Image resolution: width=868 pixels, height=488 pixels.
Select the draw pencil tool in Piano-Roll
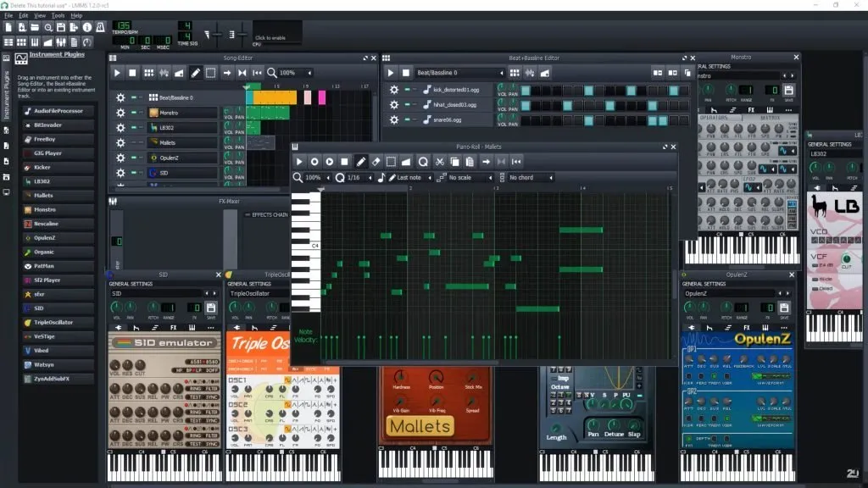pos(361,161)
